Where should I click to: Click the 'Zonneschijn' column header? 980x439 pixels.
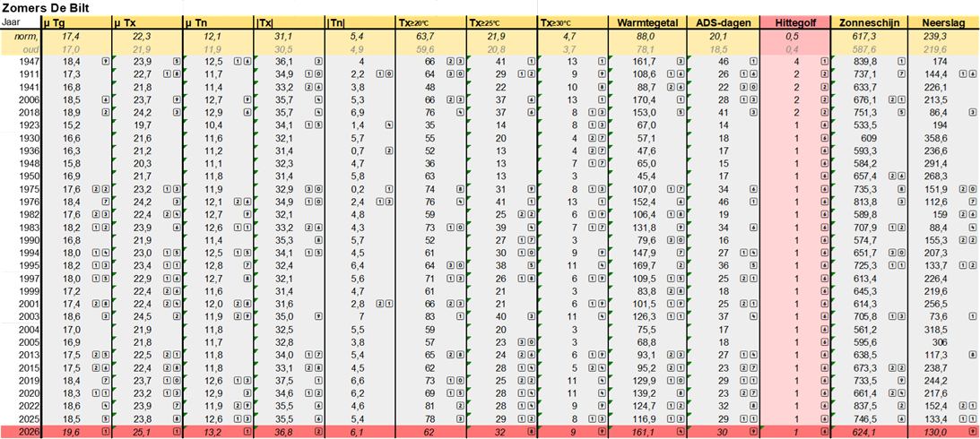(870, 22)
